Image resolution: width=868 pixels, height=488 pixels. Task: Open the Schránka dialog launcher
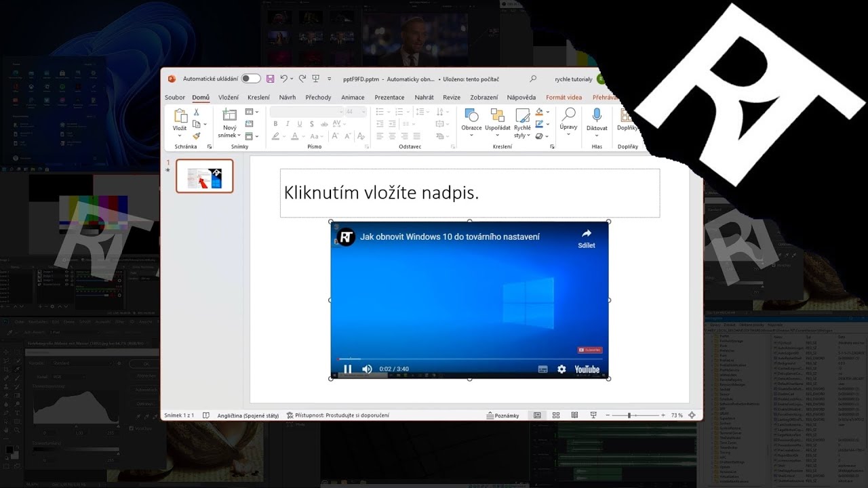click(x=210, y=146)
